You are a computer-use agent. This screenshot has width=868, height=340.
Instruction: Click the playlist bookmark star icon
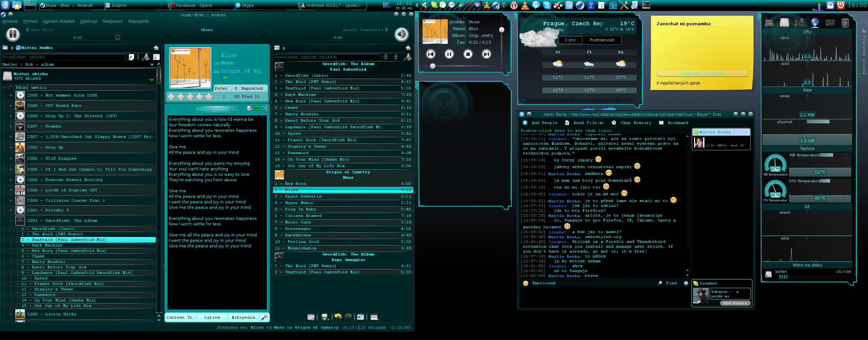tap(408, 48)
